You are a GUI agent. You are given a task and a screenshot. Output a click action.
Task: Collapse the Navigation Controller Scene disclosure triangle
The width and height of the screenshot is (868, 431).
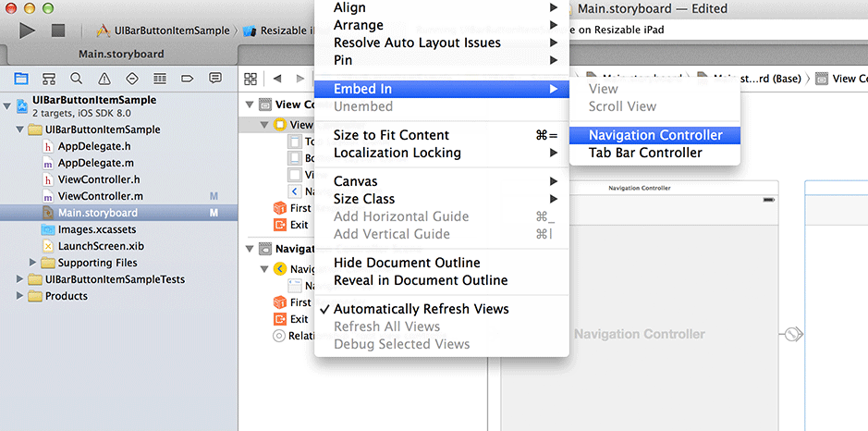tap(251, 249)
